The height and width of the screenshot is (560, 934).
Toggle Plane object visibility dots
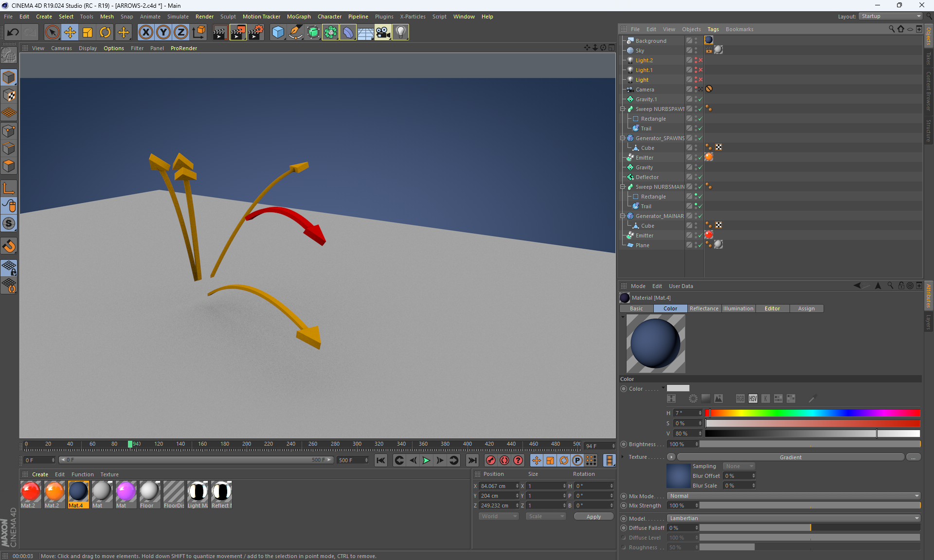point(696,245)
